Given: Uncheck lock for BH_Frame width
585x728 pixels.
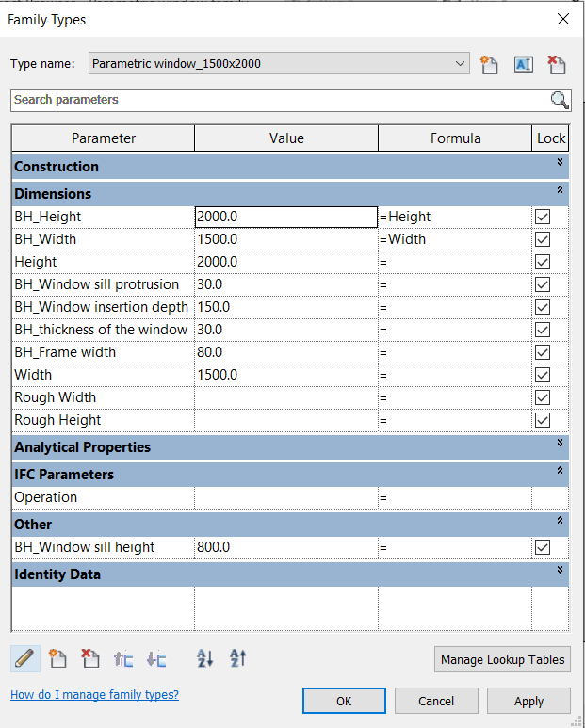Looking at the screenshot, I should pos(543,352).
